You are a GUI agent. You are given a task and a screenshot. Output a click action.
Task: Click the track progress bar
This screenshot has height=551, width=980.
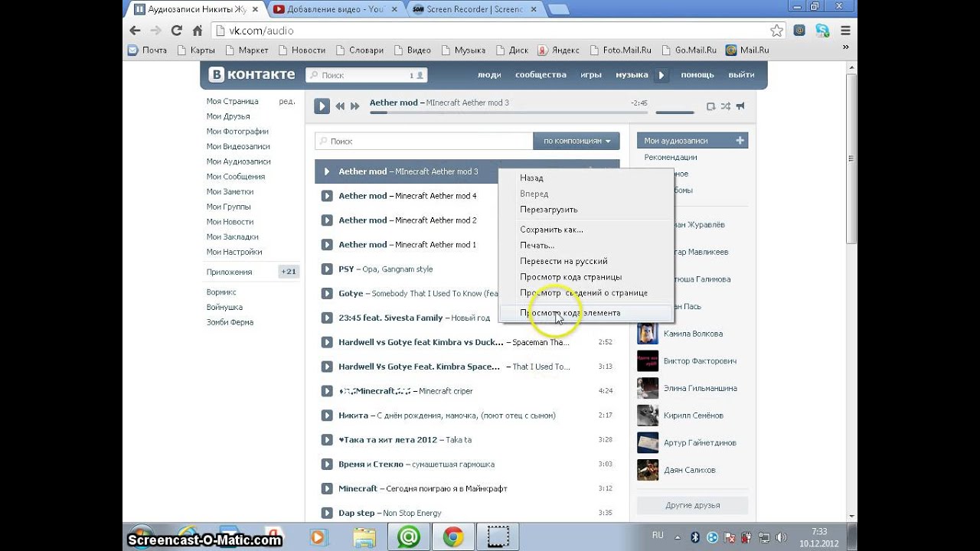(x=508, y=112)
